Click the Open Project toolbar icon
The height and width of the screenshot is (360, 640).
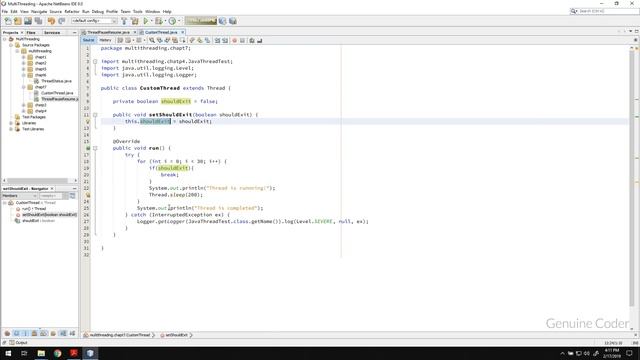click(28, 21)
